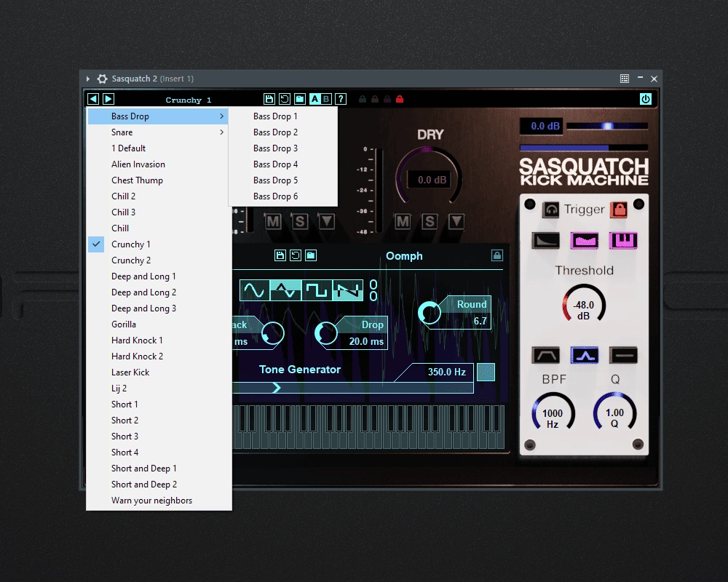This screenshot has height=582, width=728.
Task: Select the pink MIDI keyboard trigger mode icon
Action: click(623, 240)
